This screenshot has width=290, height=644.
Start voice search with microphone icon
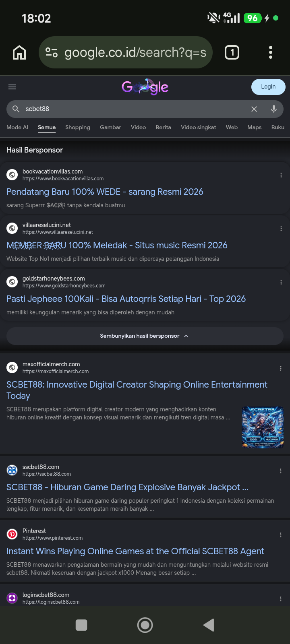[x=274, y=109]
